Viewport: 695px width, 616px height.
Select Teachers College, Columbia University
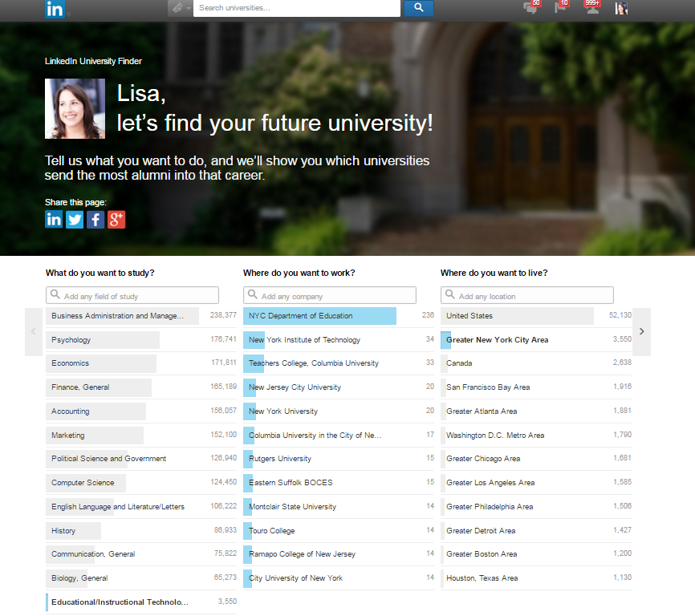pos(339,363)
